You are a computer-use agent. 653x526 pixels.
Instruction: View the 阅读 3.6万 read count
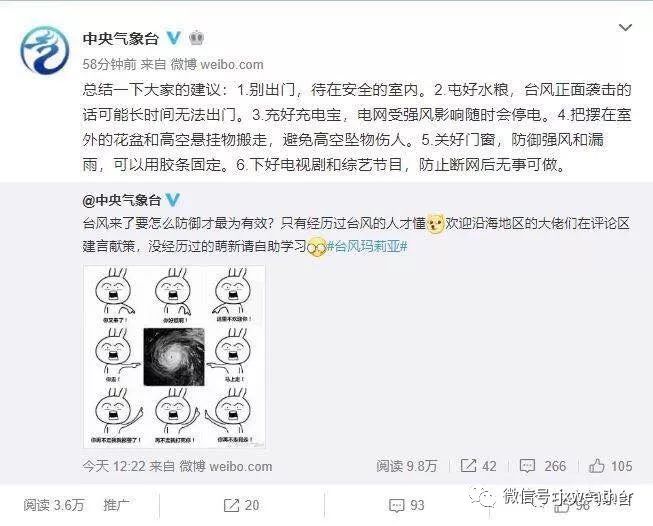(54, 505)
